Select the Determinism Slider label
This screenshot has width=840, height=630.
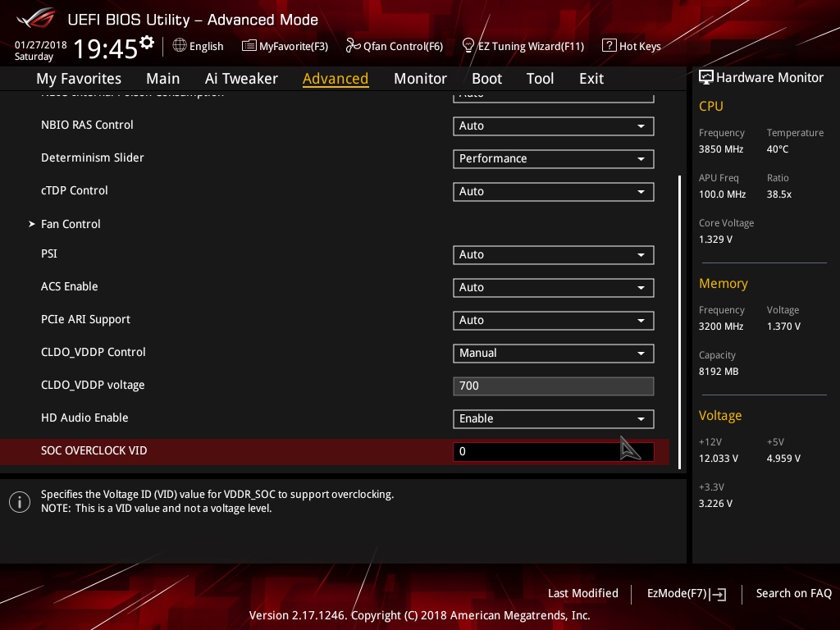coord(92,157)
